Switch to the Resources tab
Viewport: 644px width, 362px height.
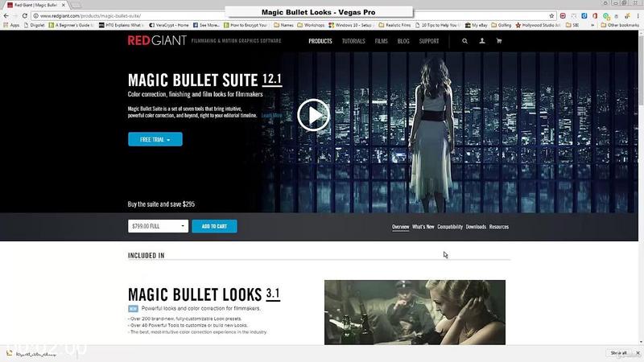point(498,227)
